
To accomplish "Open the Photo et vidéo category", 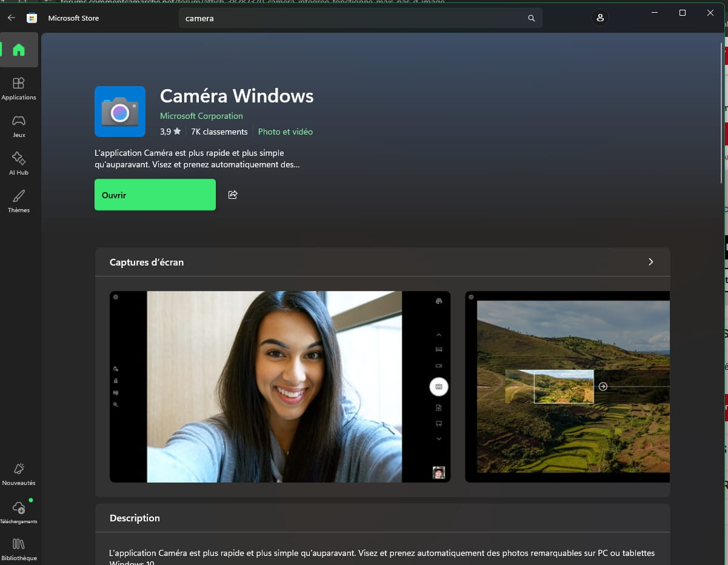I will 285,132.
